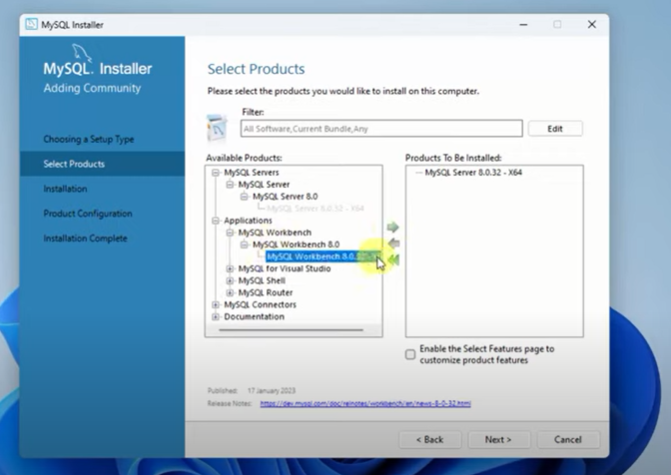Screen dimensions: 671x475
Task: Select the MySQL Shell label
Action: tap(261, 281)
